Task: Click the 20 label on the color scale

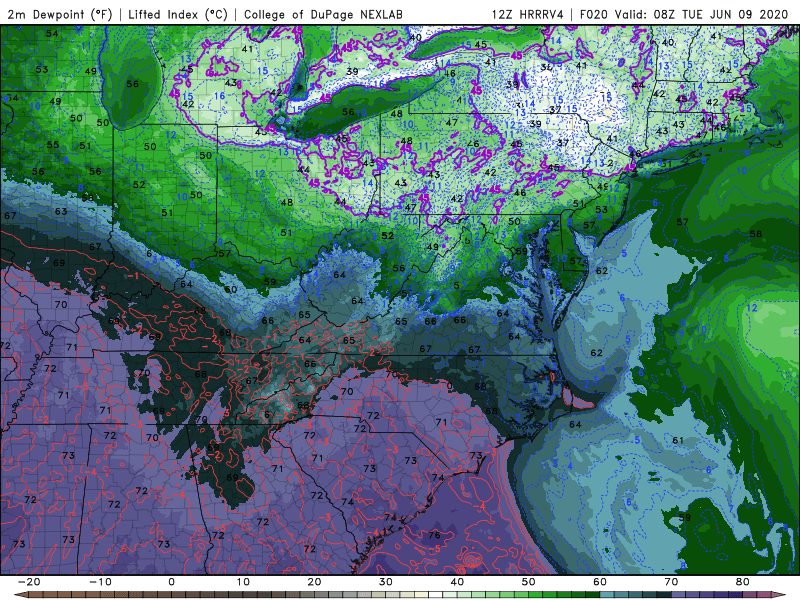Action: [314, 582]
